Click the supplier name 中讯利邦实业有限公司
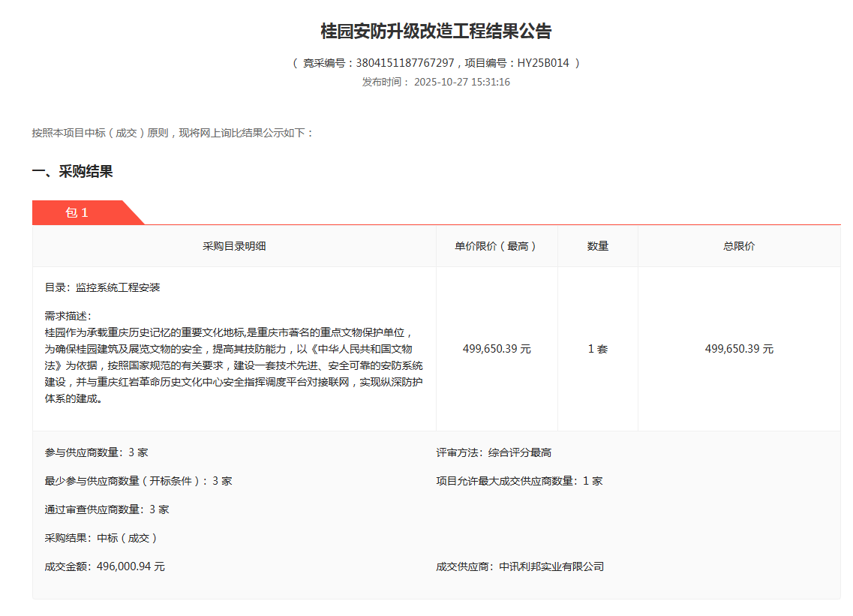 point(551,566)
